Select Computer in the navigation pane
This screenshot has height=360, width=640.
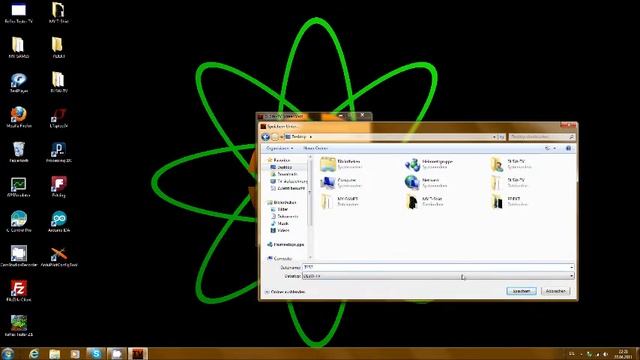pos(280,258)
